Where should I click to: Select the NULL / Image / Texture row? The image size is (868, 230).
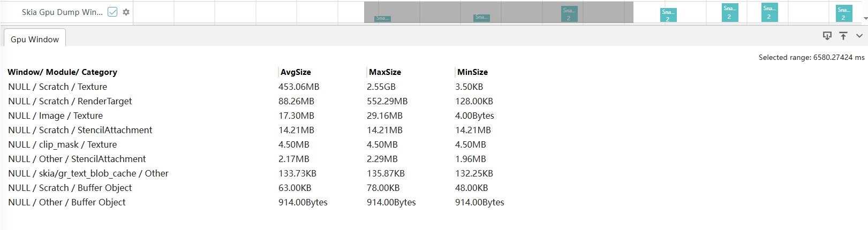(55, 116)
